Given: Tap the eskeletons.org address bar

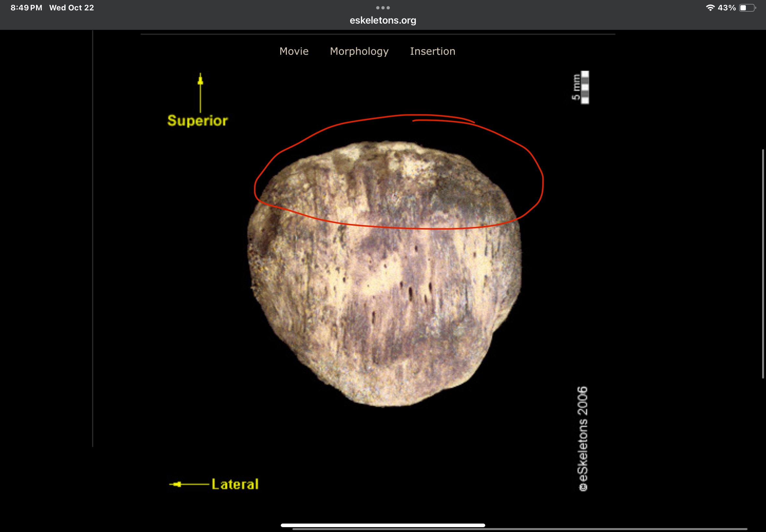Looking at the screenshot, I should pyautogui.click(x=383, y=20).
